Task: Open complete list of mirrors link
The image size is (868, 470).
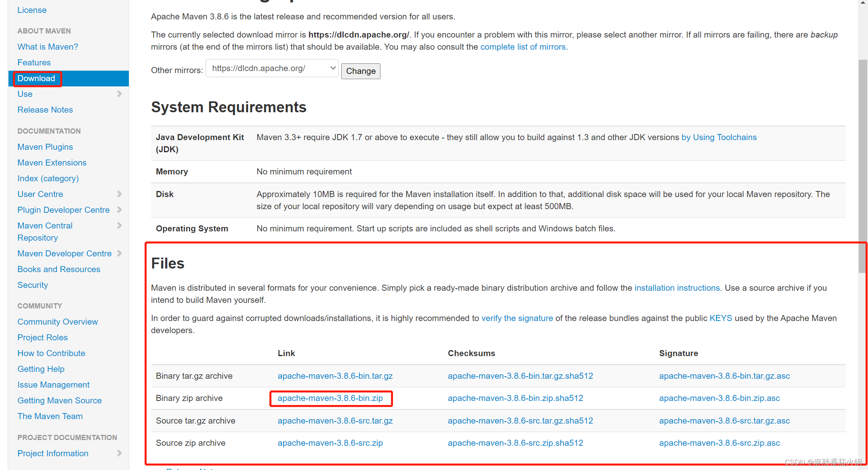Action: (x=524, y=47)
